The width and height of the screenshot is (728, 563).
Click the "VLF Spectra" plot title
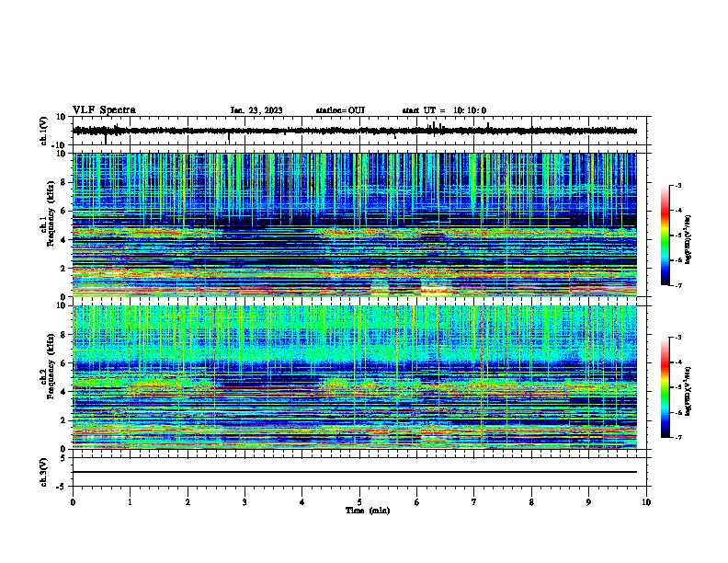[x=104, y=110]
